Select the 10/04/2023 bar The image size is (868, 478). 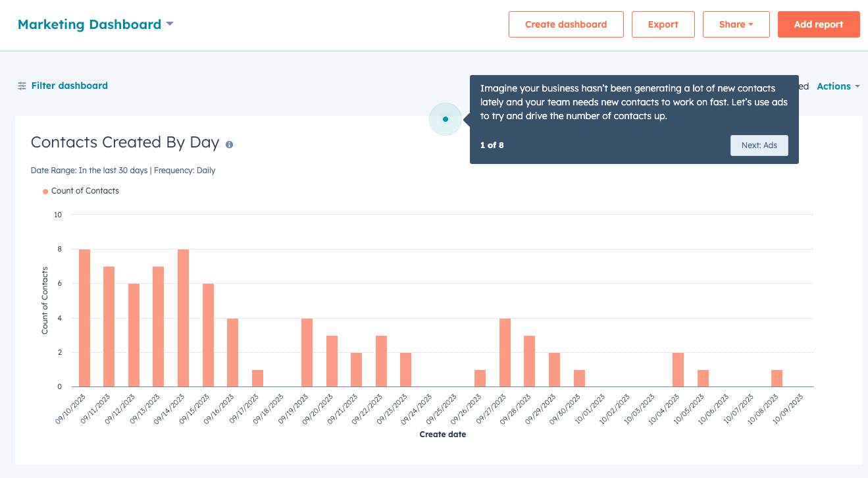coord(678,369)
